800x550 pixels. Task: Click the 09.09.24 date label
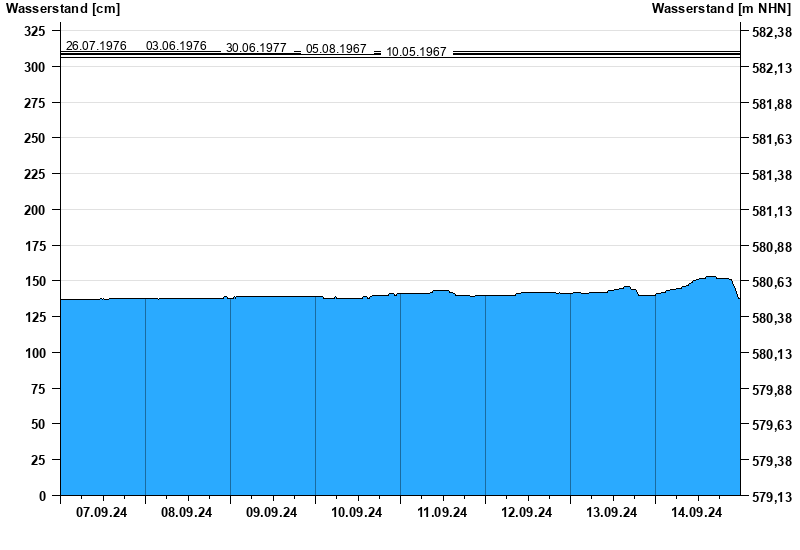272,513
